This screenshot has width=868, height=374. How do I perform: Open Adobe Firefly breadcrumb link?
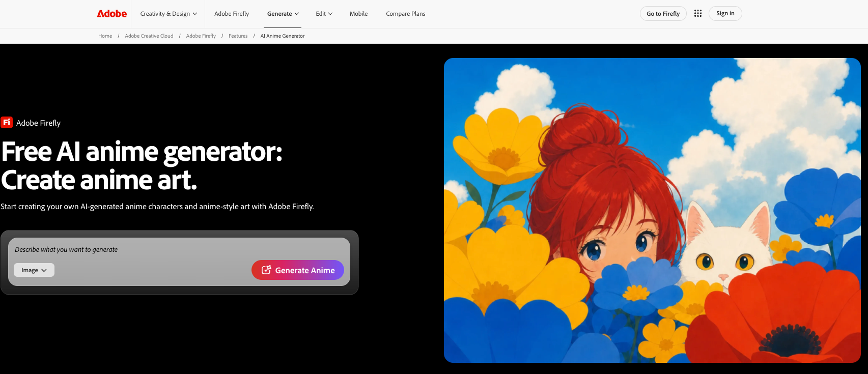201,36
